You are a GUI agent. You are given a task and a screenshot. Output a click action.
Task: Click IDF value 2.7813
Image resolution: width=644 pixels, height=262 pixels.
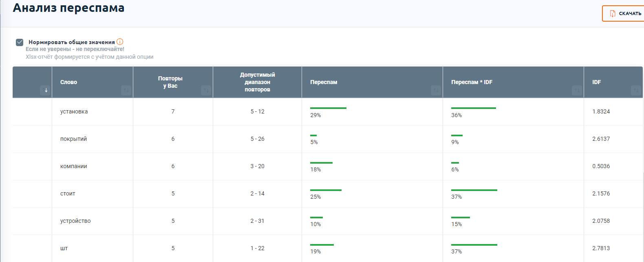[601, 248]
